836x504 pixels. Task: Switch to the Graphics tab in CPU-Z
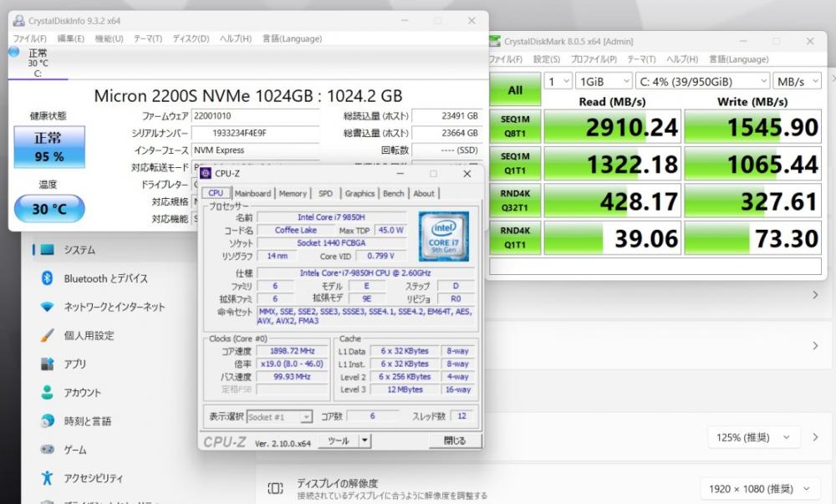click(x=359, y=193)
